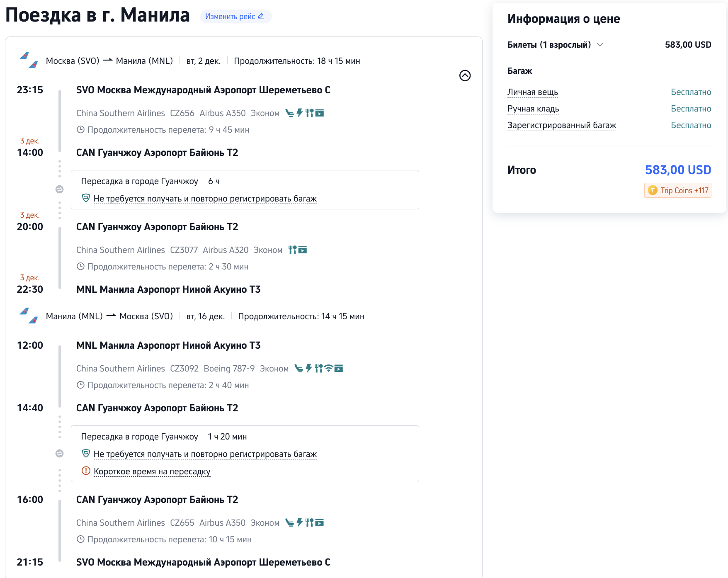Click the first transfer baggage notice
The height and width of the screenshot is (578, 728).
pyautogui.click(x=205, y=199)
